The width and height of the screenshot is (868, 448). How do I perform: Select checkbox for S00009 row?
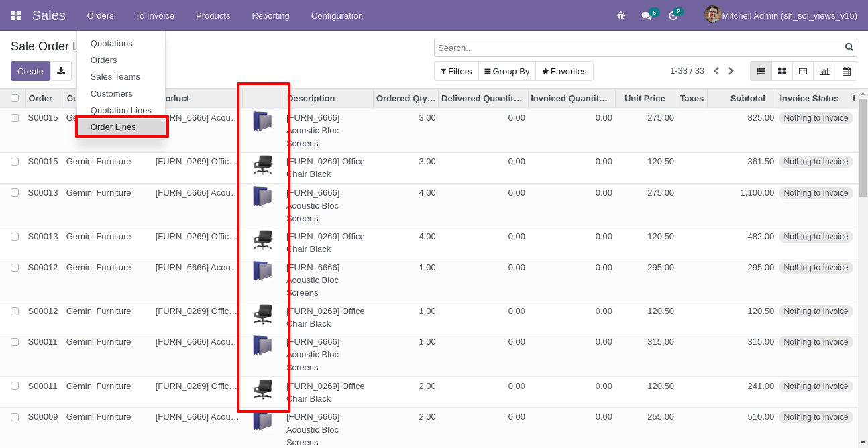tap(15, 417)
